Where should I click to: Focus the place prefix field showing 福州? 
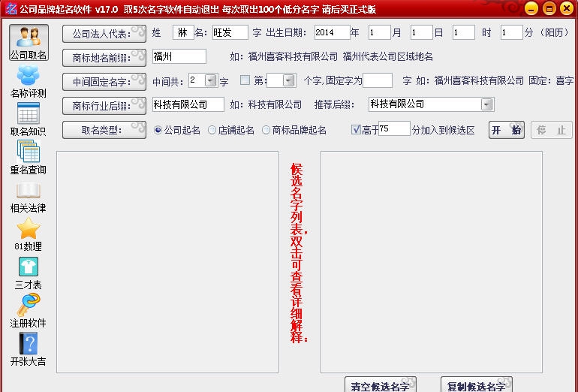point(179,56)
